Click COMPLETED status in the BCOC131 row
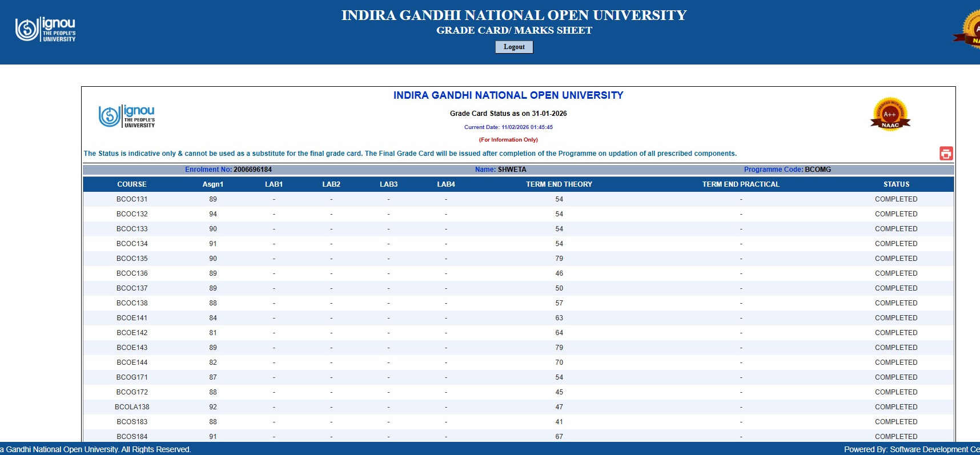Viewport: 980px width, 455px height. coord(896,199)
